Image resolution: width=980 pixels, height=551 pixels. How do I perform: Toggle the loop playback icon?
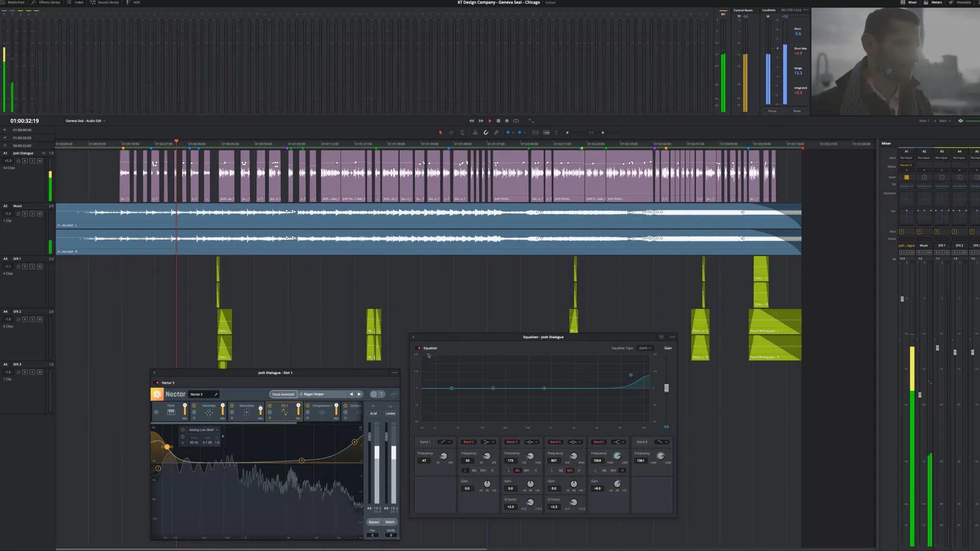(516, 121)
